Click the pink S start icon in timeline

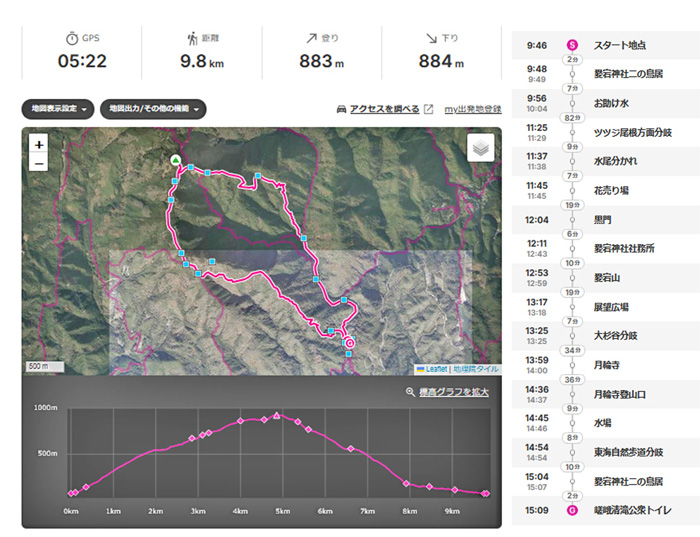[x=572, y=45]
